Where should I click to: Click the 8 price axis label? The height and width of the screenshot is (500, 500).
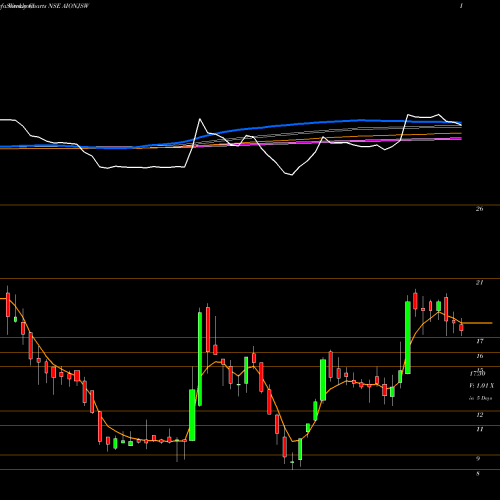coord(478,473)
